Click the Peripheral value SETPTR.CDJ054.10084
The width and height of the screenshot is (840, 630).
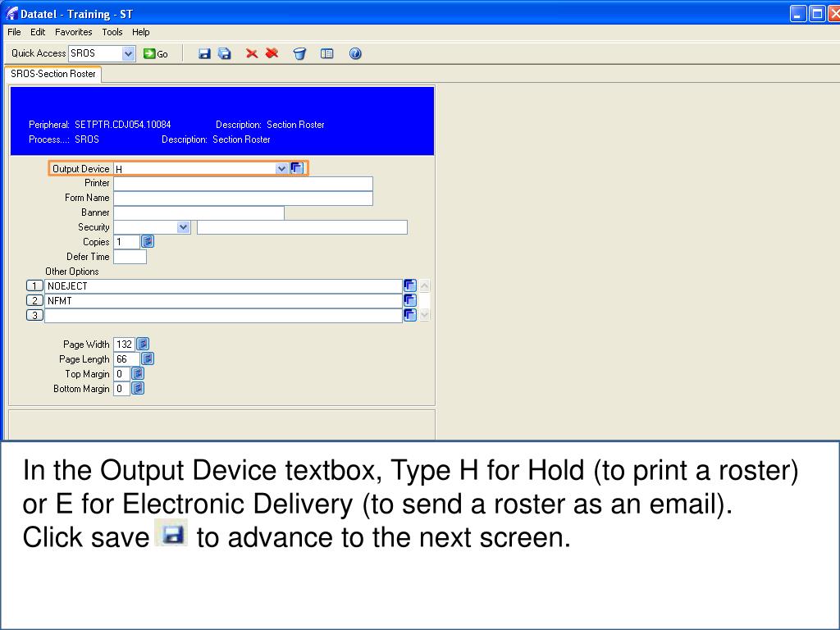[x=123, y=125]
